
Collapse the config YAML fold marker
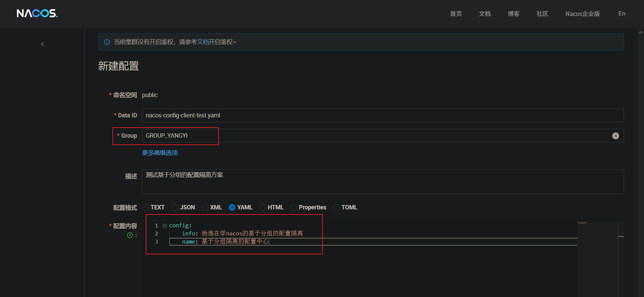[x=165, y=226]
